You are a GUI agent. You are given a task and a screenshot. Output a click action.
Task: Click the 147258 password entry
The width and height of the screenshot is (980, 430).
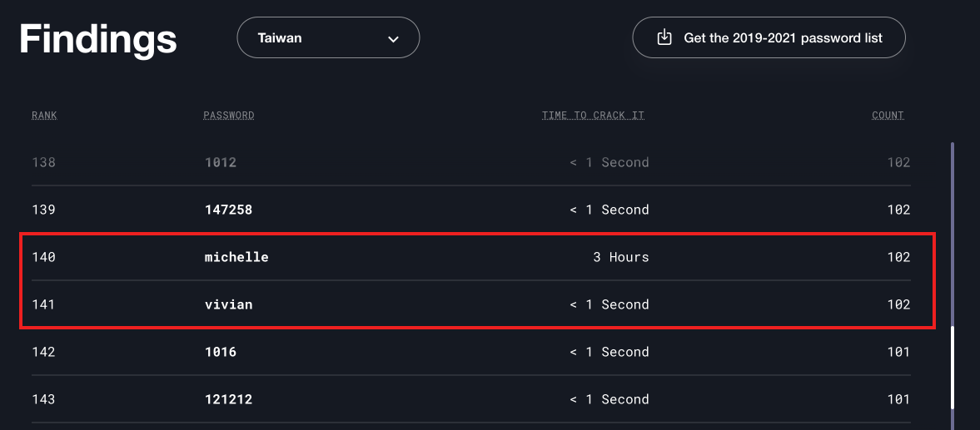(229, 210)
